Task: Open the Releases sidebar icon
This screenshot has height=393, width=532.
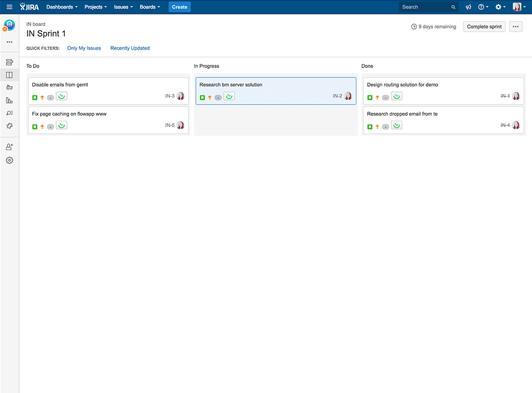Action: 9,87
